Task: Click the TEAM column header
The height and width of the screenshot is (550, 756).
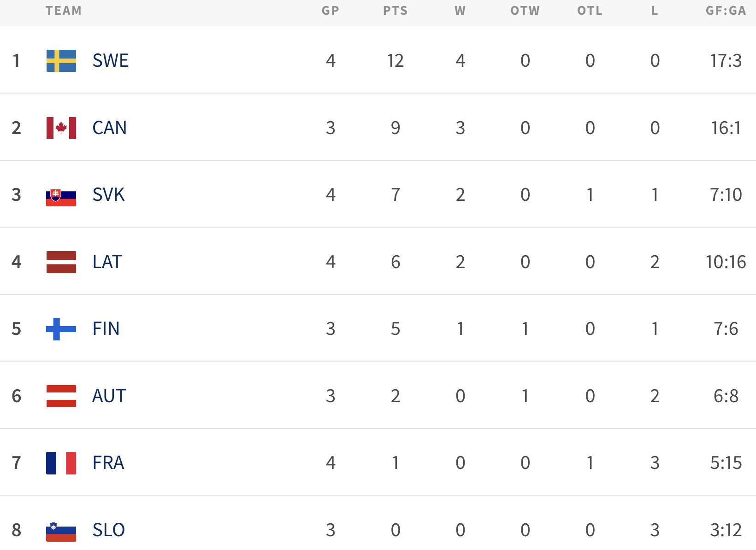Action: (64, 11)
